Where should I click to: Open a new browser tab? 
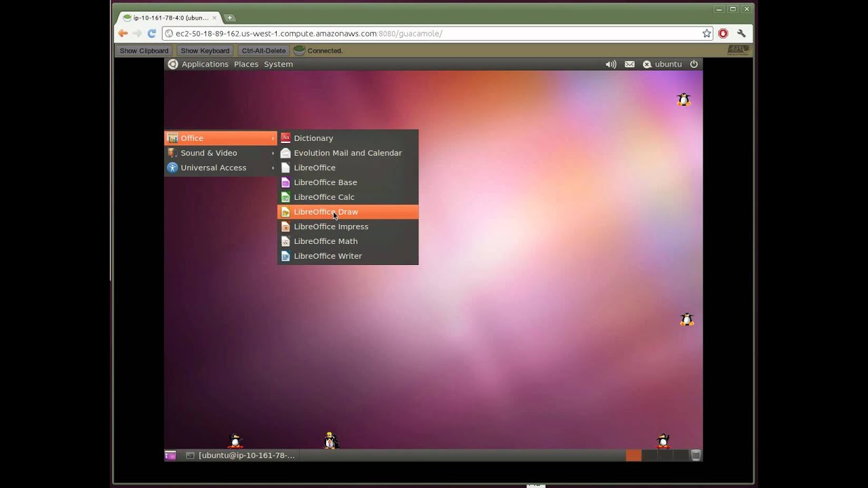(x=230, y=18)
